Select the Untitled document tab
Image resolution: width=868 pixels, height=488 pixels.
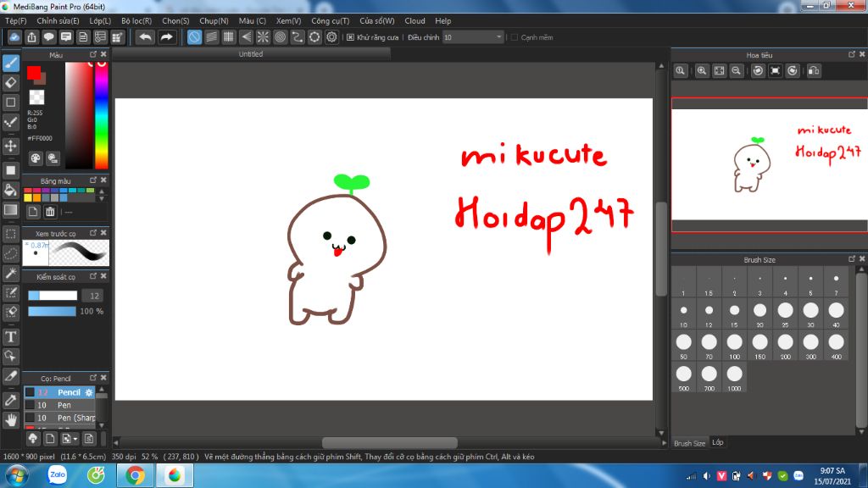251,54
